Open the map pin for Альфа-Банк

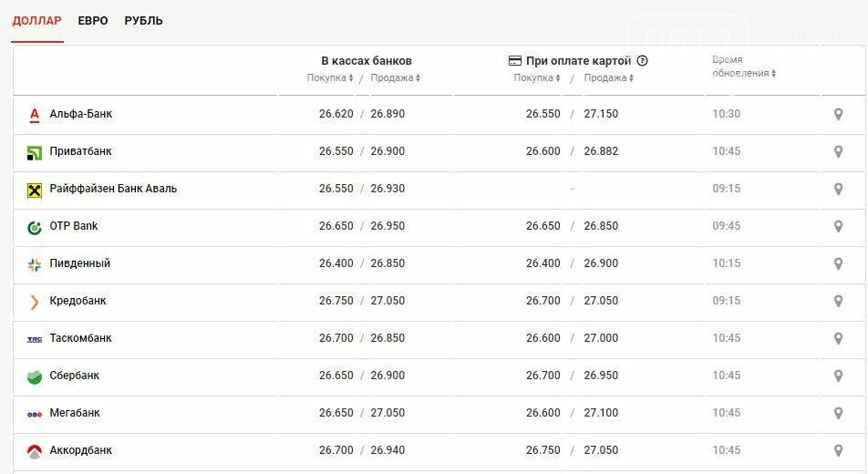(x=838, y=114)
